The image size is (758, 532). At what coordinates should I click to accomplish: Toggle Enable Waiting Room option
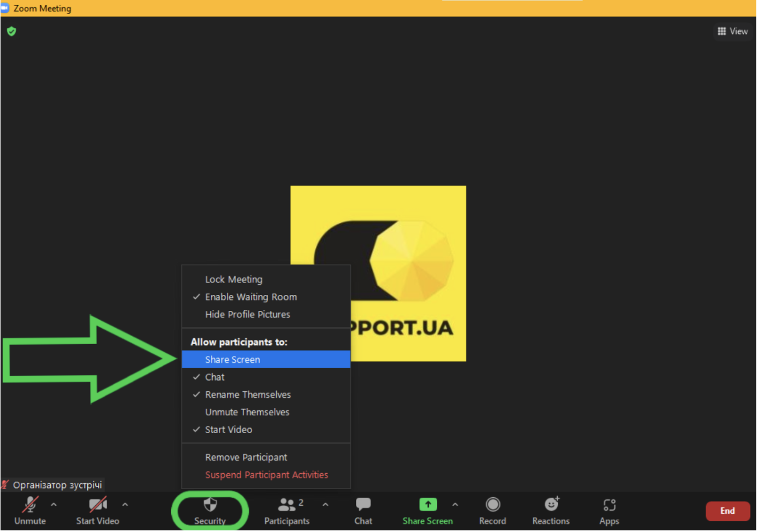pyautogui.click(x=266, y=298)
